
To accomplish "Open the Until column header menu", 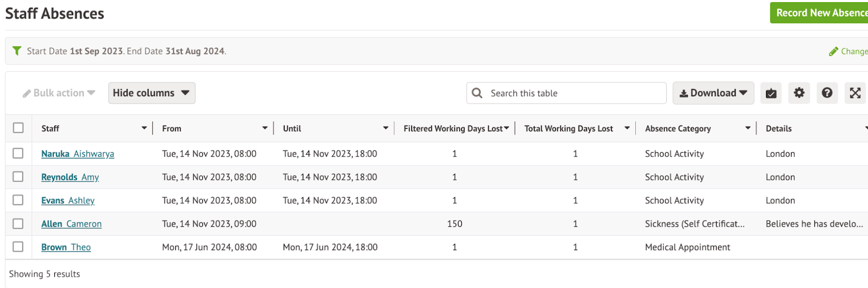I will pos(386,128).
